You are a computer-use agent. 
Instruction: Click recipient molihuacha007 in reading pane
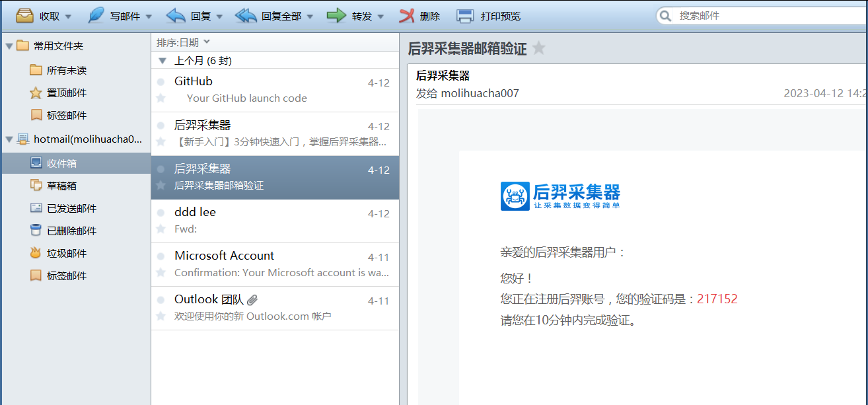pos(480,93)
